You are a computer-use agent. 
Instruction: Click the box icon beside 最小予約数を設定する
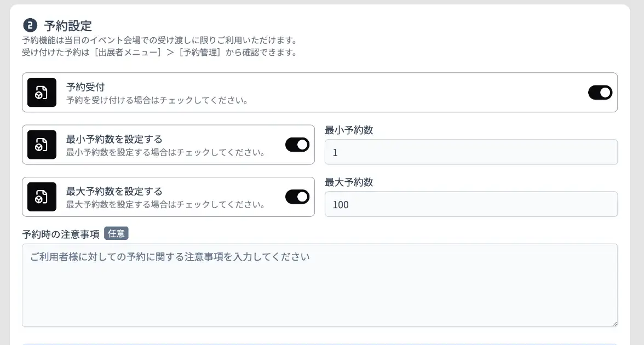42,145
